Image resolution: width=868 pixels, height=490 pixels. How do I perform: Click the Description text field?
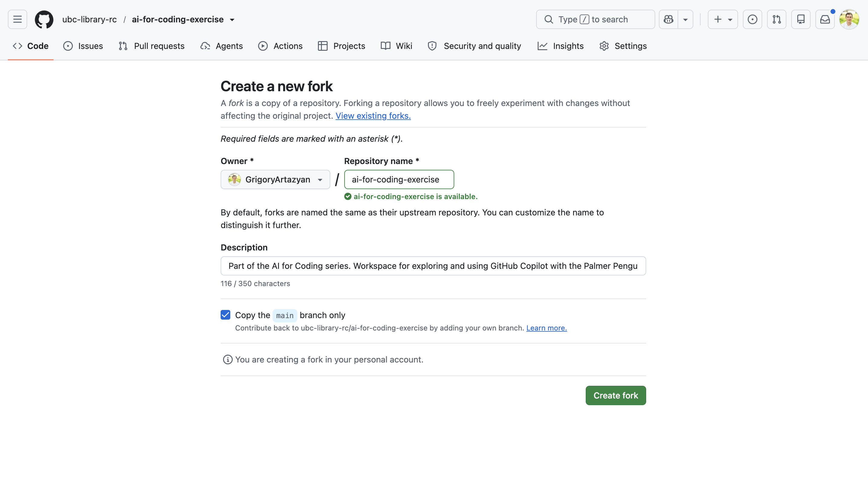(433, 266)
